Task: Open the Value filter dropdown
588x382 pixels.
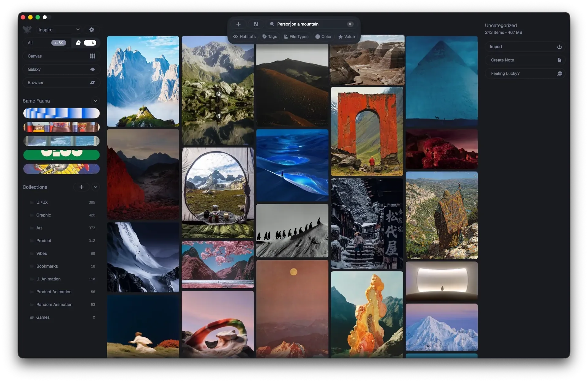Action: (347, 37)
